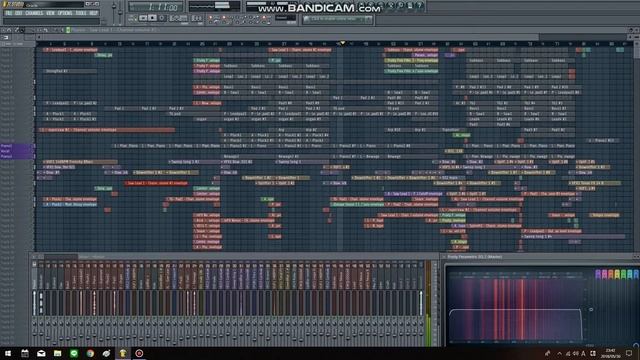Open the OPTIONS menu
640x360 pixels.
(65, 13)
